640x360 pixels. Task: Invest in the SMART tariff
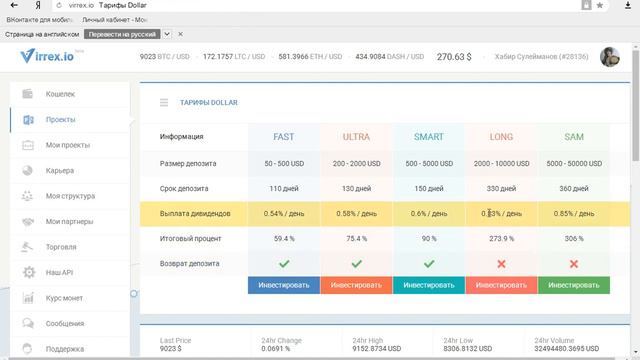point(429,285)
